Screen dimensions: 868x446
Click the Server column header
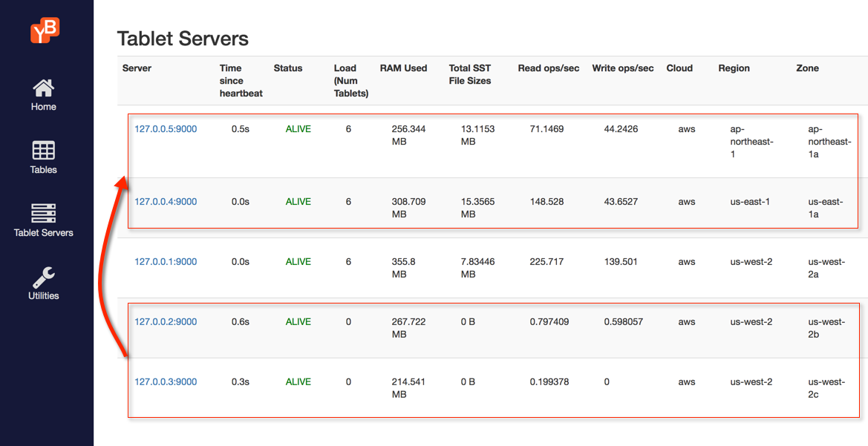point(137,68)
